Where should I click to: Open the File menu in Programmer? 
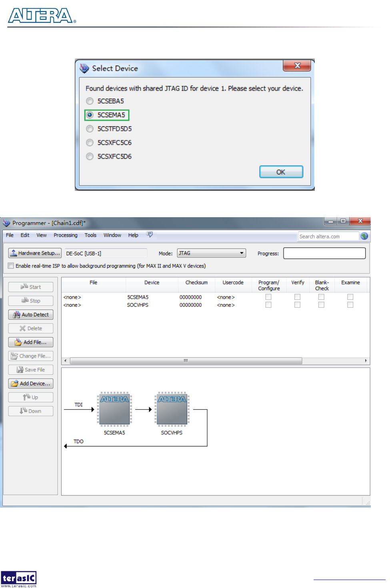[x=10, y=235]
